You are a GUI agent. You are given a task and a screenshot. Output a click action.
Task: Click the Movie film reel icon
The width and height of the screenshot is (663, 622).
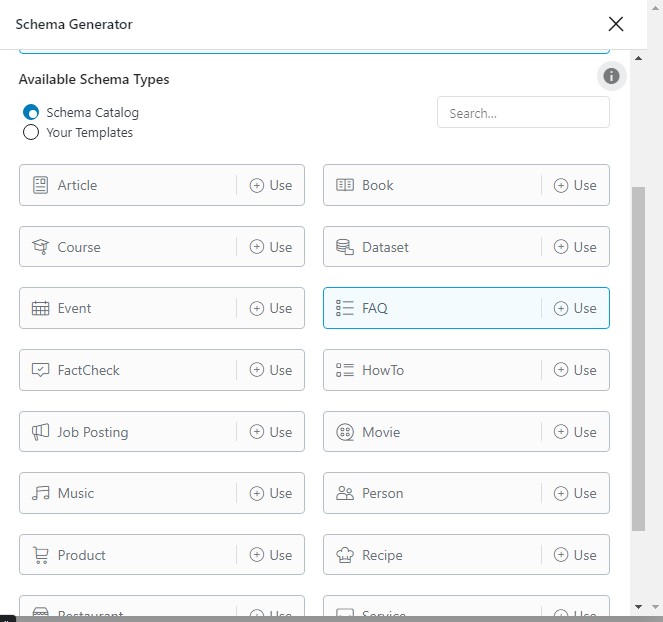(x=345, y=432)
